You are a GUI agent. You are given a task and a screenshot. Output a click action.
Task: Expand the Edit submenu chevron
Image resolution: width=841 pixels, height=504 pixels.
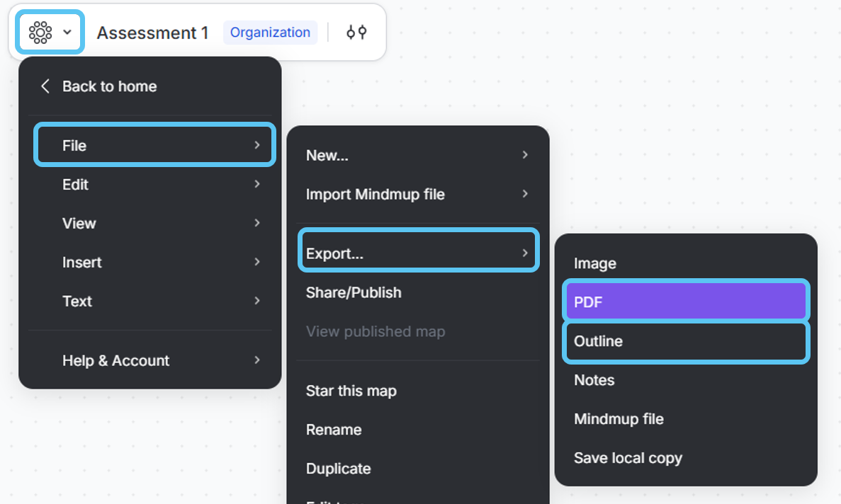257,184
